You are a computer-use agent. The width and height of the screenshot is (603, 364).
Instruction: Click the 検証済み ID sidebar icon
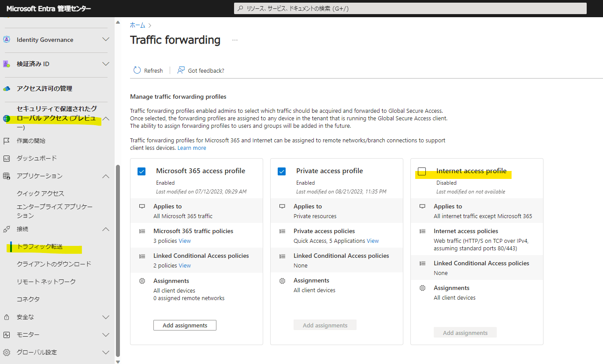pyautogui.click(x=7, y=64)
